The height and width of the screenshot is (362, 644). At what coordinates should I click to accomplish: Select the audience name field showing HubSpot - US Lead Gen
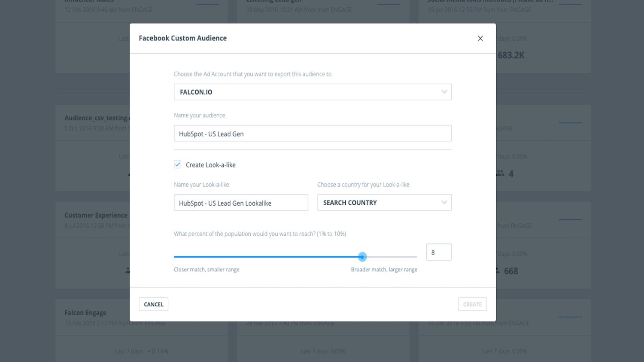313,134
